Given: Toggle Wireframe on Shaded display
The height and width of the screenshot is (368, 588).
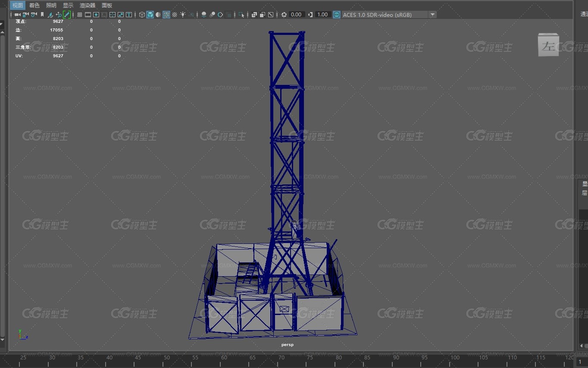Looking at the screenshot, I should pyautogui.click(x=166, y=15).
